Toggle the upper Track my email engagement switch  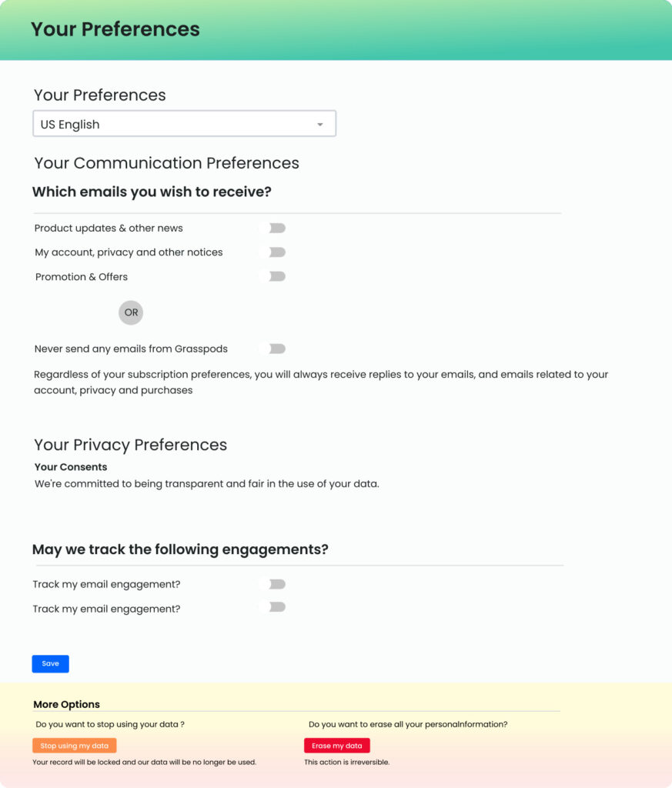click(272, 584)
